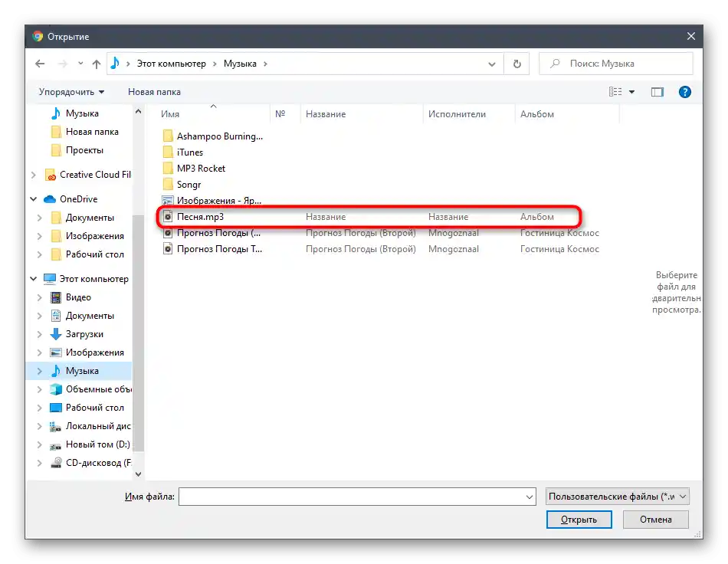Expand OneDrive Изображения folder
The height and width of the screenshot is (564, 728).
[x=39, y=236]
